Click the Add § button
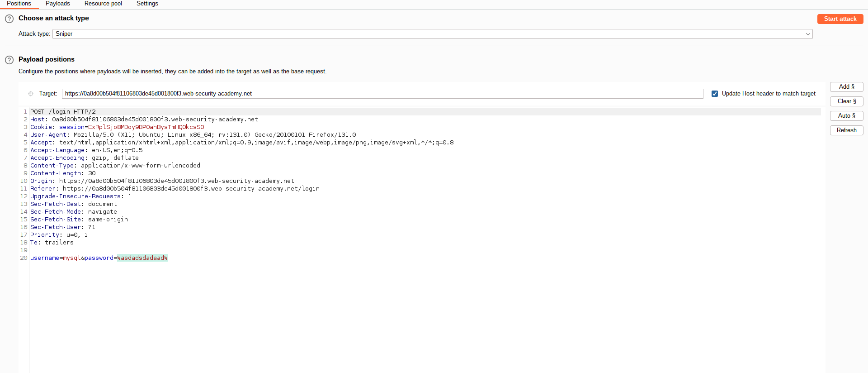The image size is (868, 373). (x=846, y=87)
